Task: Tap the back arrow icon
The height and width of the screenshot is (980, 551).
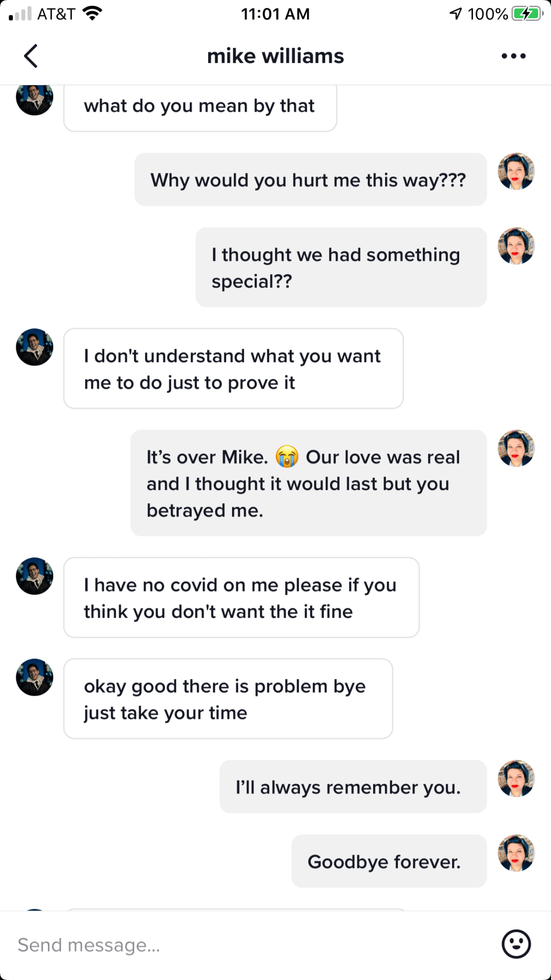Action: click(31, 56)
